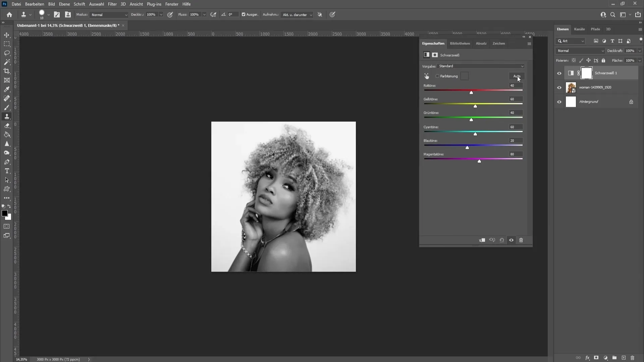This screenshot has width=644, height=362.
Task: Select the Move tool
Action: [7, 35]
